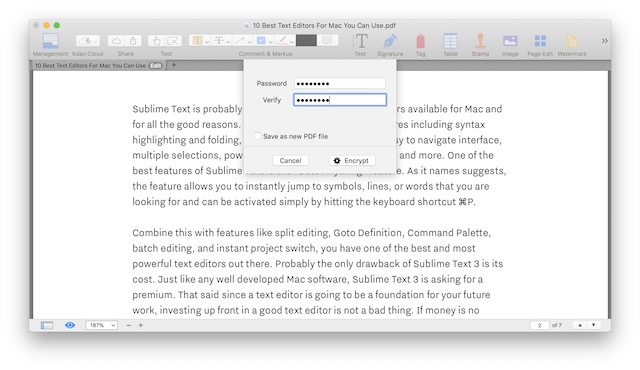Viewport: 640px width, 370px height.
Task: Zoom in with the plus button
Action: point(141,325)
